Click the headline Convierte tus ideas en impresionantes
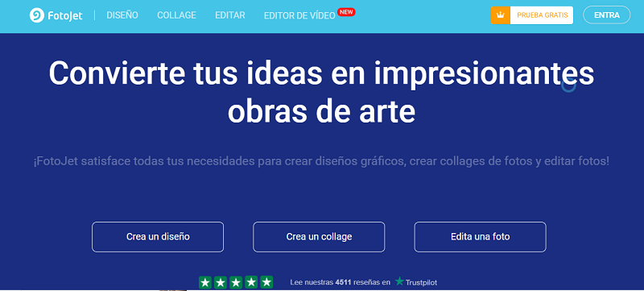The image size is (644, 291). [x=321, y=73]
